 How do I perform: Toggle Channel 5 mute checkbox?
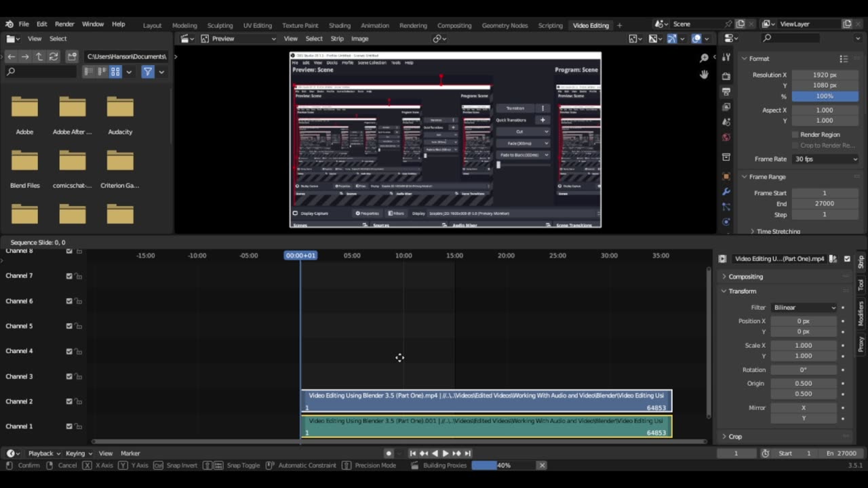click(69, 326)
